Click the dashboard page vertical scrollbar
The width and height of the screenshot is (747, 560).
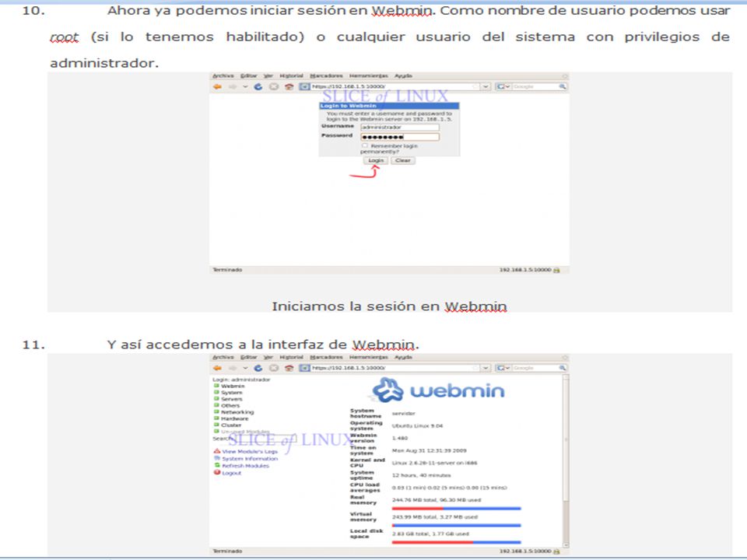tap(566, 460)
